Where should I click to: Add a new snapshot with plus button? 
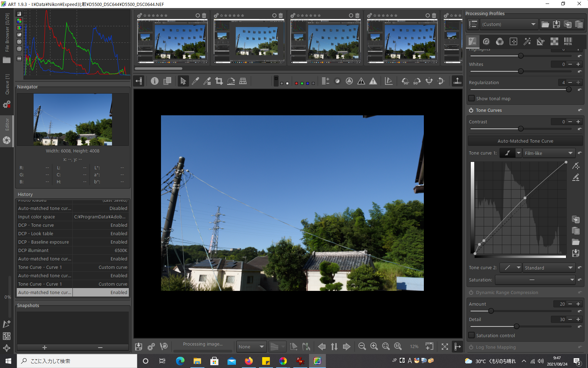(44, 347)
